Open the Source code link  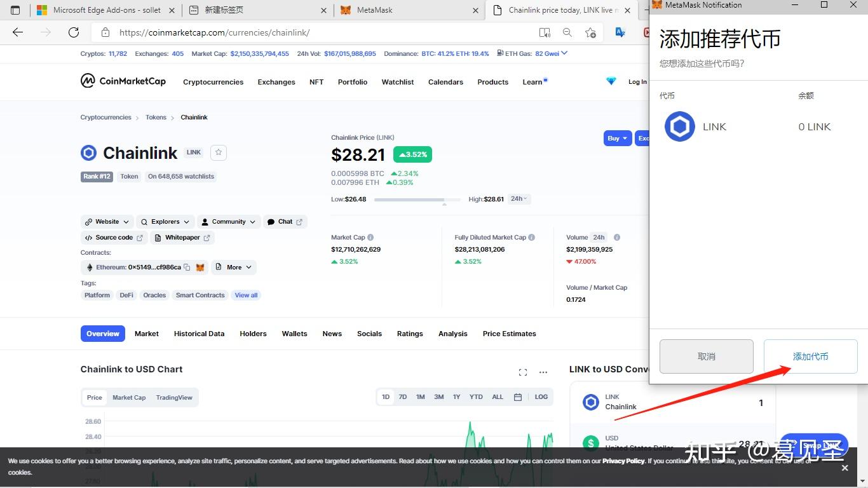tap(114, 238)
